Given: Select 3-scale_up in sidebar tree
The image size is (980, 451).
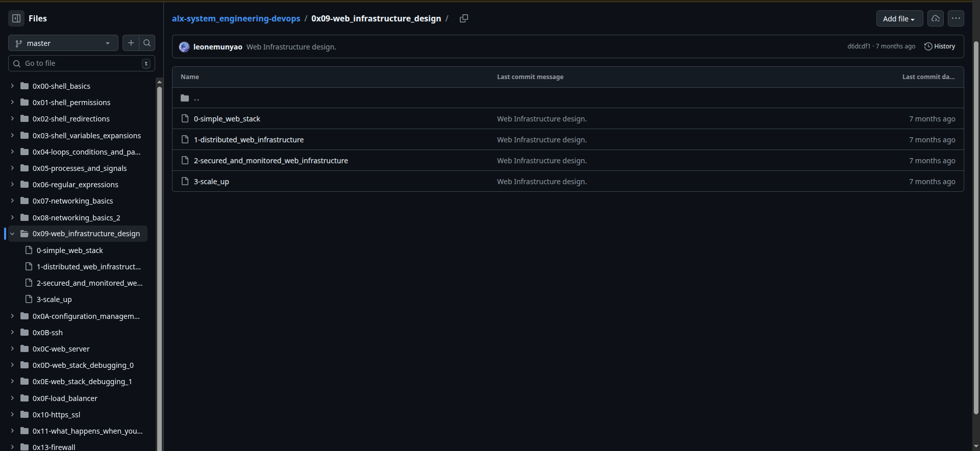Looking at the screenshot, I should point(54,299).
